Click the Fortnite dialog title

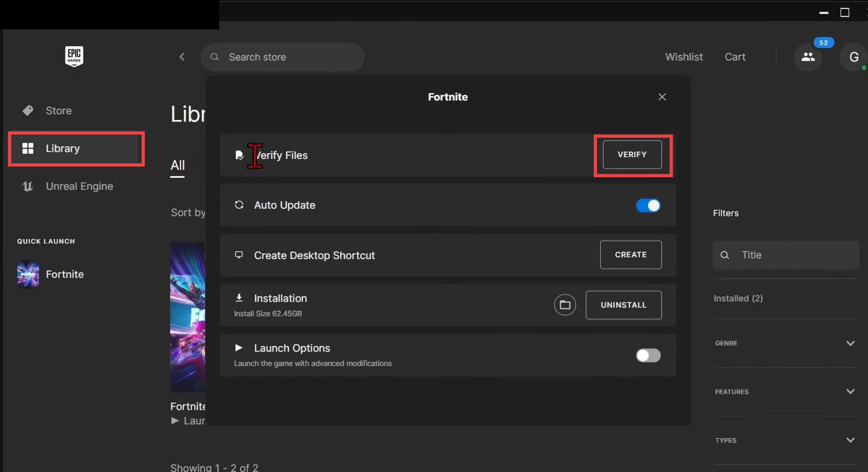coord(448,97)
